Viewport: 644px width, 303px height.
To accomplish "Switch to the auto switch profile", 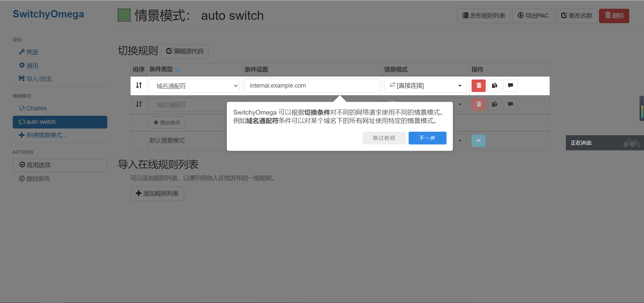I will point(41,122).
